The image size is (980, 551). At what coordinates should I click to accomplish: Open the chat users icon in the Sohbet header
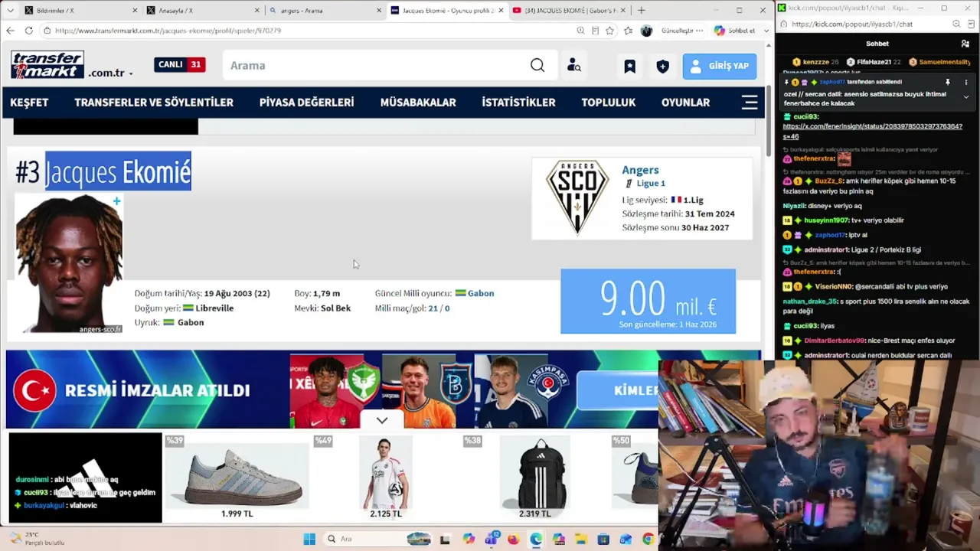pos(965,44)
